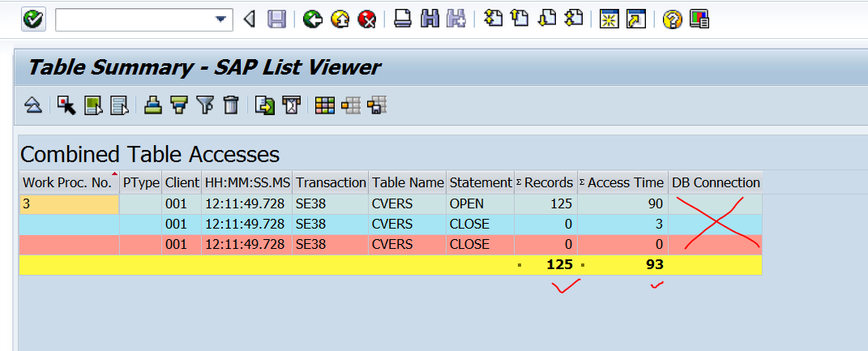
Task: Create a new session window icon
Action: [609, 19]
